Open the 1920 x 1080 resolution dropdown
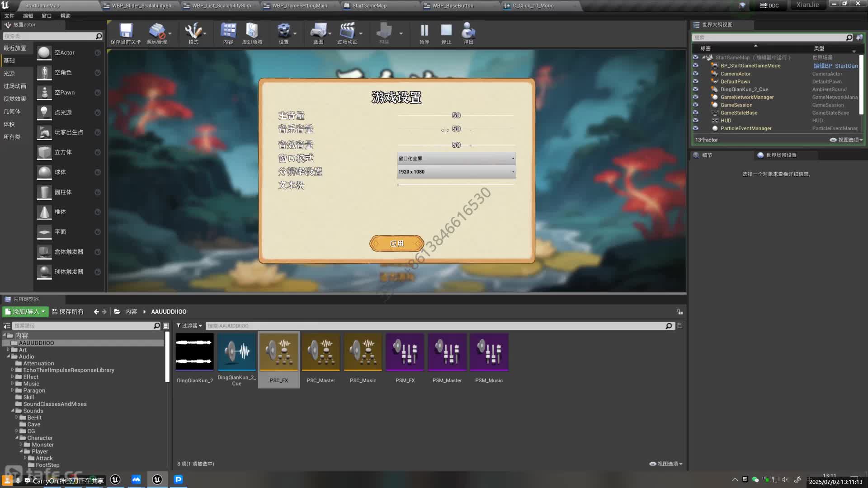The image size is (868, 488). [x=456, y=172]
